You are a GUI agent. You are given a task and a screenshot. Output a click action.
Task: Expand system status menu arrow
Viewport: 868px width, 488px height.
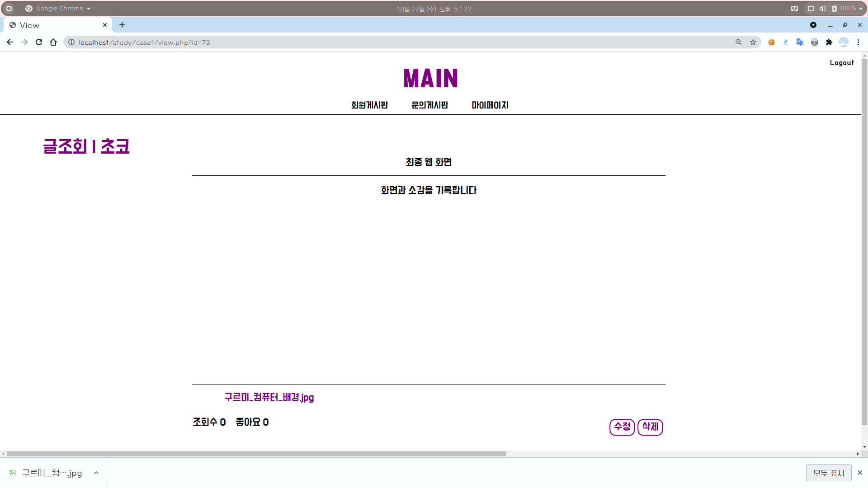[x=861, y=9]
